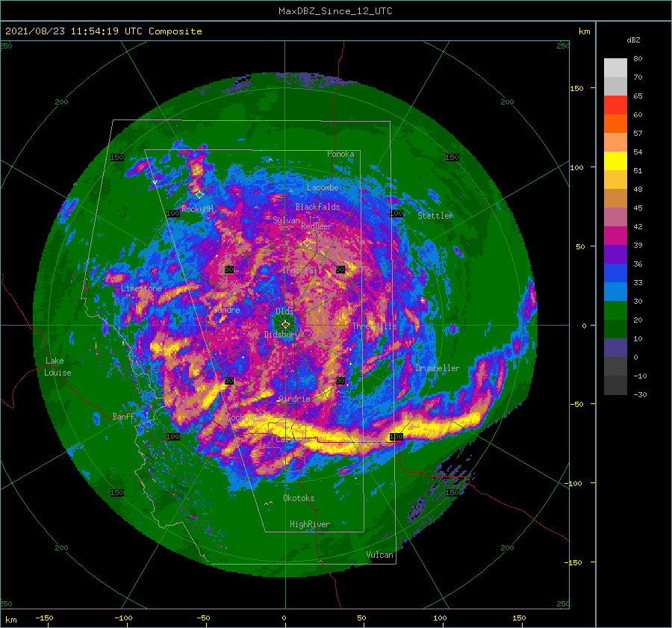
Task: Click the ThreeHills label
Action: point(374,326)
